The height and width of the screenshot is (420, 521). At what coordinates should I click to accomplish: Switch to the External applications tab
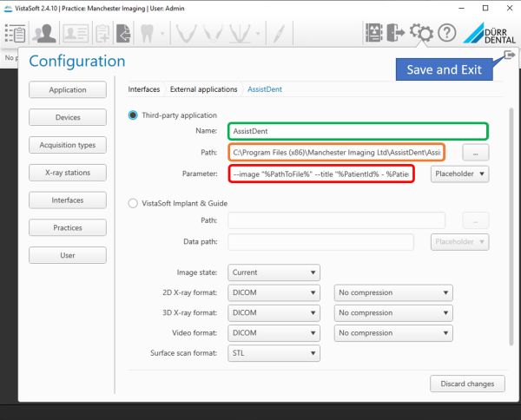point(203,89)
